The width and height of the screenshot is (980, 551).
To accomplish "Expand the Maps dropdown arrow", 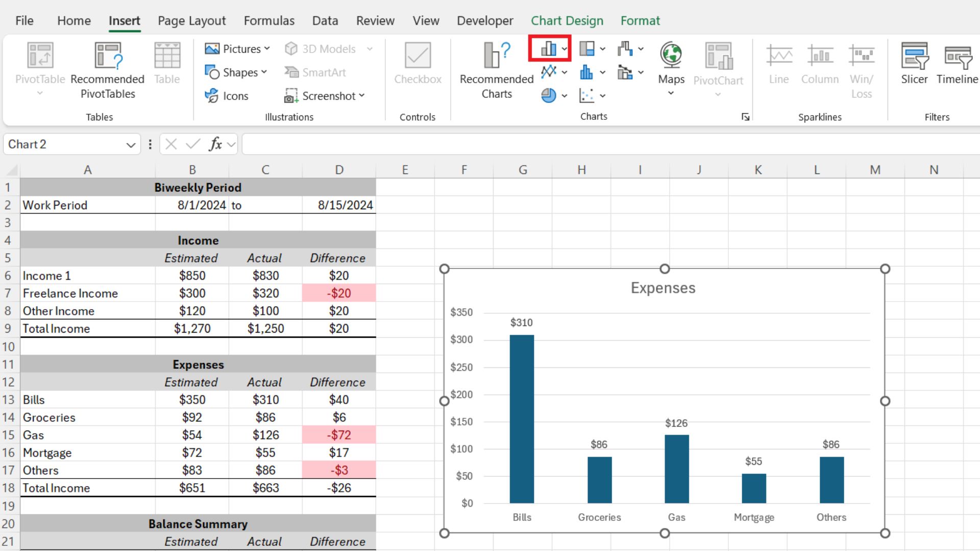I will point(671,93).
